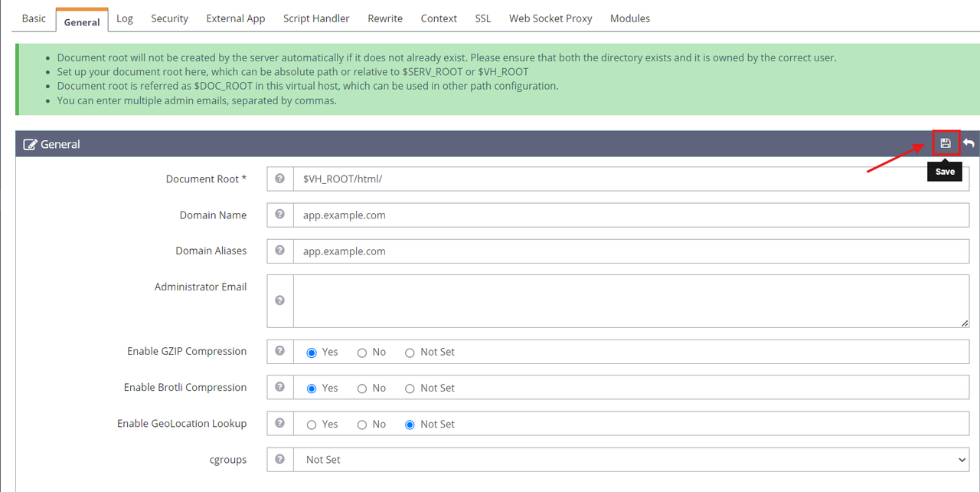
Task: Click the 'Enable Brotli Compression' label
Action: (185, 387)
